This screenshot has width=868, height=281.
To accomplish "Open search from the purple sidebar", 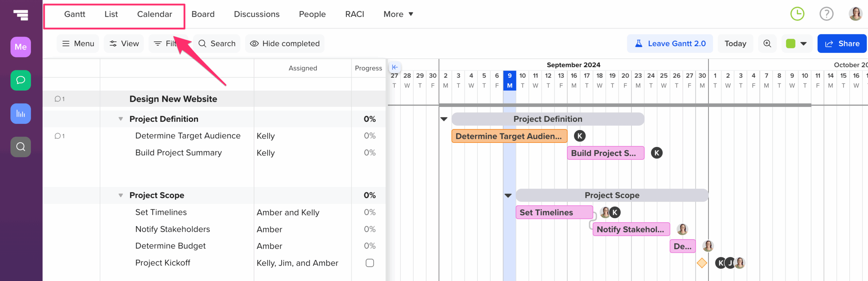I will (x=20, y=147).
